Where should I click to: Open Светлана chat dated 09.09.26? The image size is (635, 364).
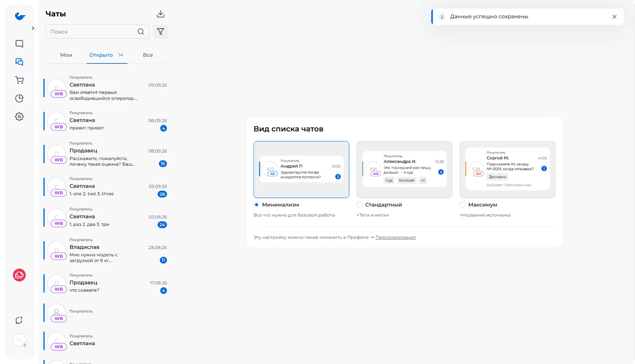[106, 88]
